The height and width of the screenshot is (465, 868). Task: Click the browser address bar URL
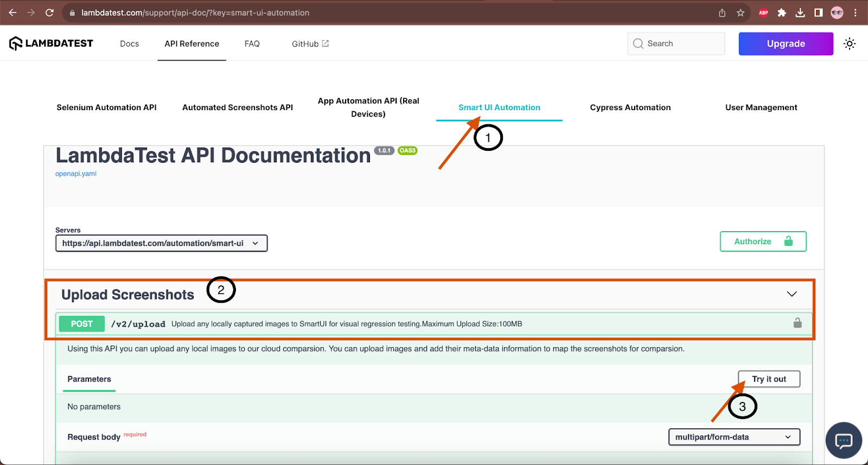[195, 12]
